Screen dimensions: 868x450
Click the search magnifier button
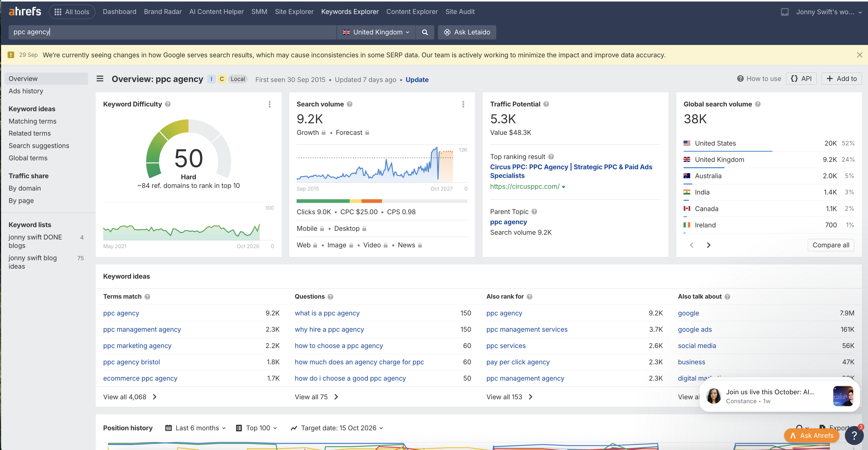(425, 32)
